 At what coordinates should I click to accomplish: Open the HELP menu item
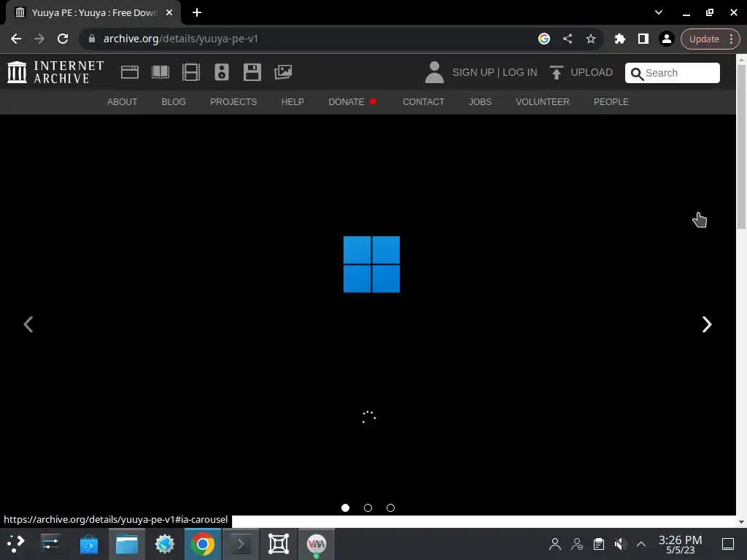[293, 102]
